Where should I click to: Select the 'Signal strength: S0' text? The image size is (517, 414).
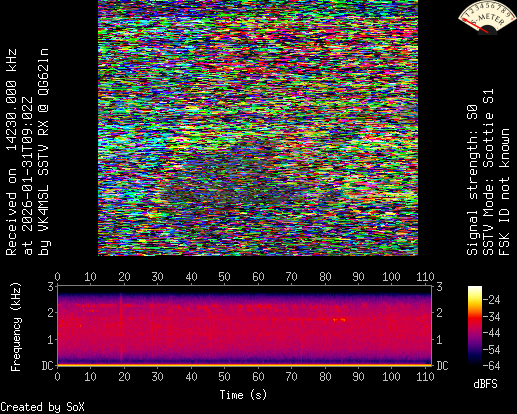[472, 180]
